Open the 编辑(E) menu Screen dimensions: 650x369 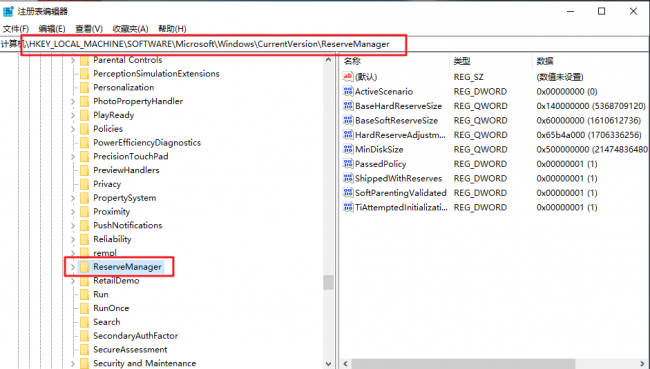coord(52,29)
